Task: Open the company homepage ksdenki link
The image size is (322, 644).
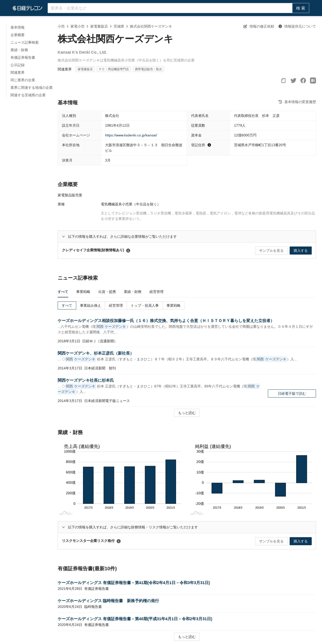Action: tap(131, 135)
